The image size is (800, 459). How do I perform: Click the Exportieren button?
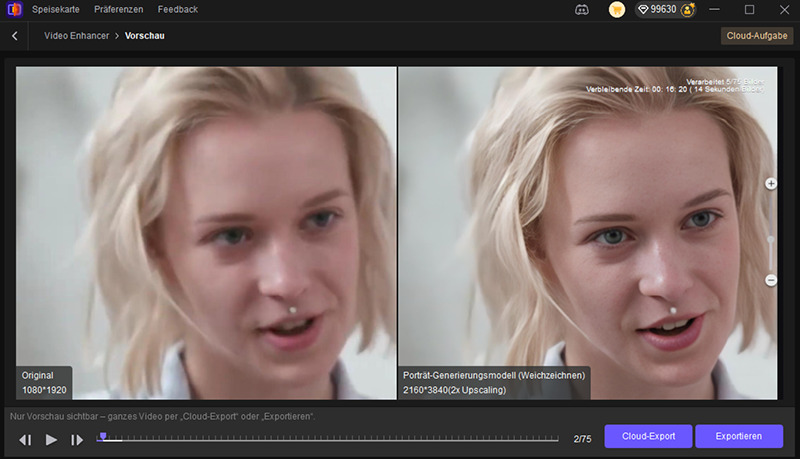(x=738, y=436)
